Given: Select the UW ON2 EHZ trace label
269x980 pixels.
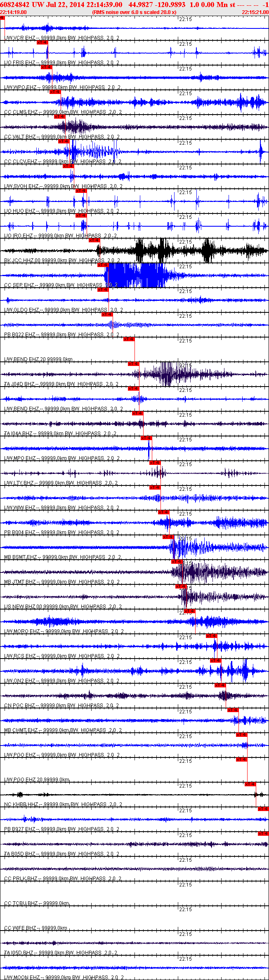Looking at the screenshot, I should coord(62,681).
